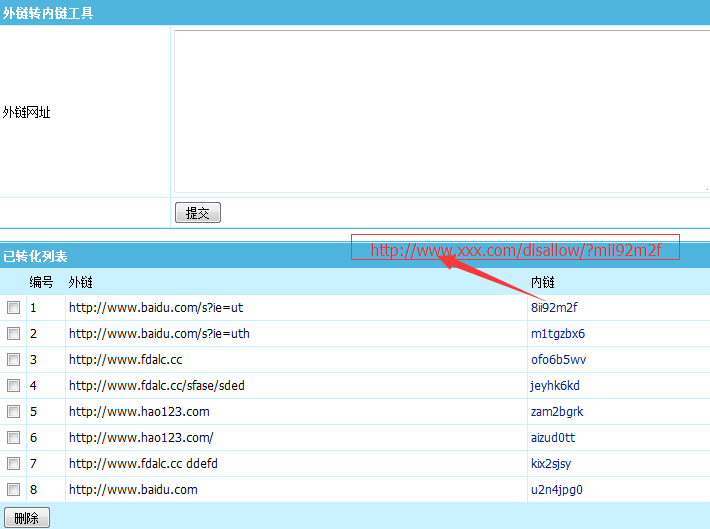Open internal link kix2sjsy

click(x=551, y=464)
